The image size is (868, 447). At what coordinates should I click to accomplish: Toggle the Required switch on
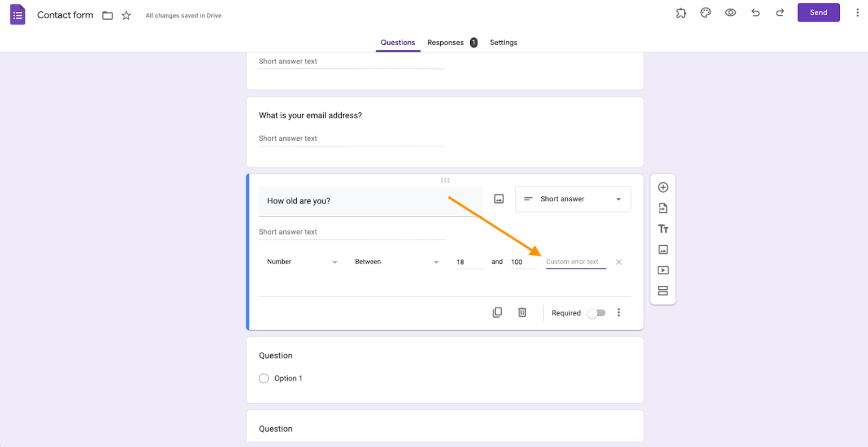596,313
